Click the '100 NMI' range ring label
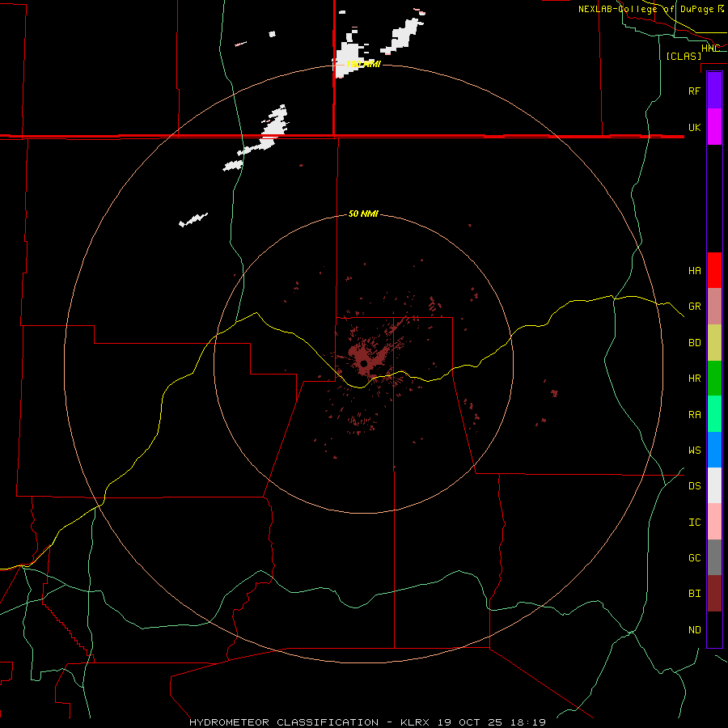The width and height of the screenshot is (728, 728). [363, 64]
